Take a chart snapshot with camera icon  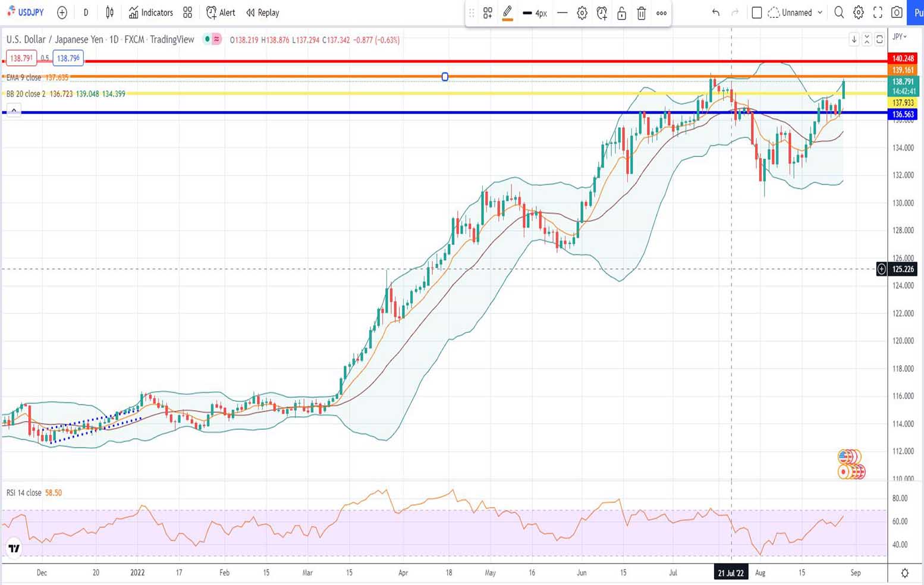(x=897, y=12)
